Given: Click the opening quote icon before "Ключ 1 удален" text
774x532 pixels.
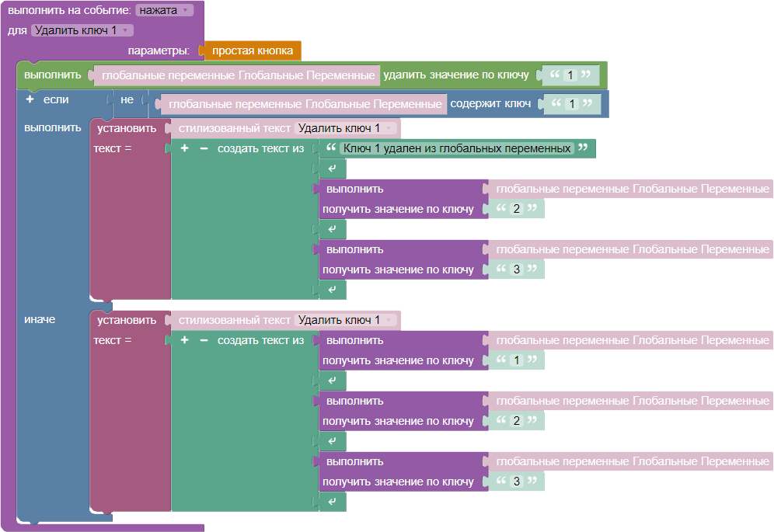Looking at the screenshot, I should (331, 148).
